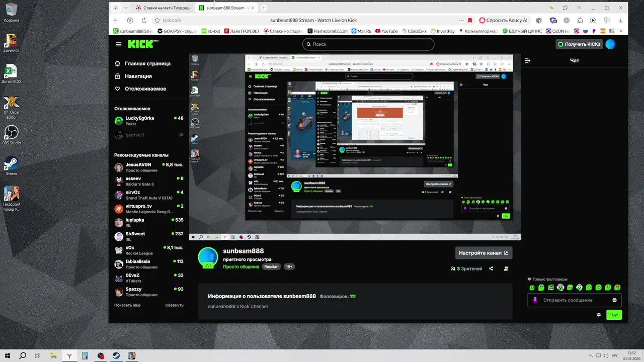
Task: Open X7 Oscar Editor desktop icon
Action: (11, 107)
